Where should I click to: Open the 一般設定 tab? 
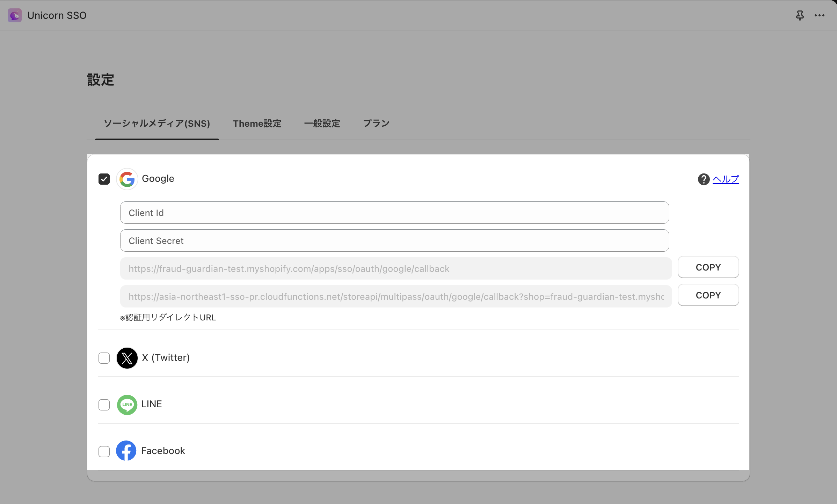[322, 124]
